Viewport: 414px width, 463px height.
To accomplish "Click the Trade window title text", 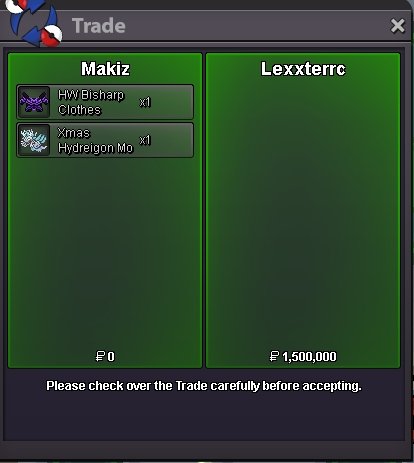I will pos(99,26).
